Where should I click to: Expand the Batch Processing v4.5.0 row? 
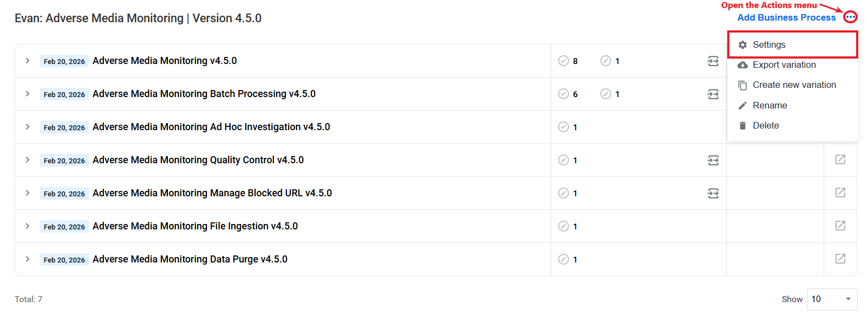28,94
